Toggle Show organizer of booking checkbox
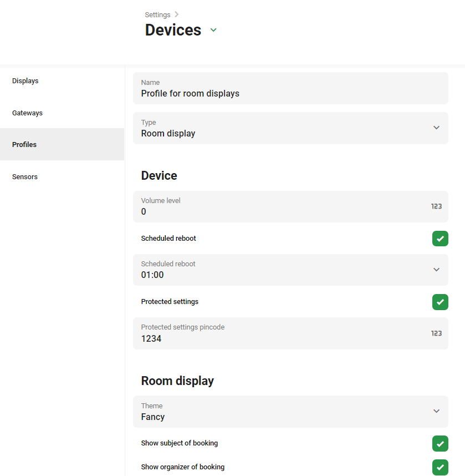 point(440,467)
